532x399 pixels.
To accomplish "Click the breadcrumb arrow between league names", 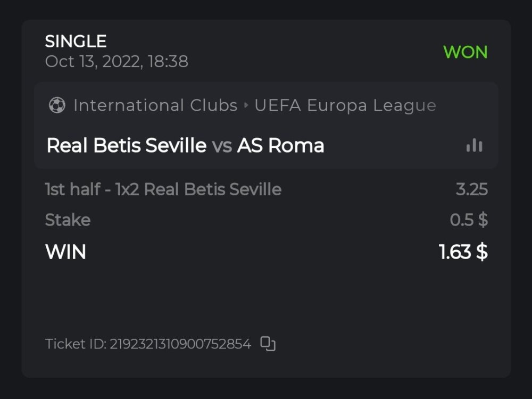I will click(x=246, y=105).
